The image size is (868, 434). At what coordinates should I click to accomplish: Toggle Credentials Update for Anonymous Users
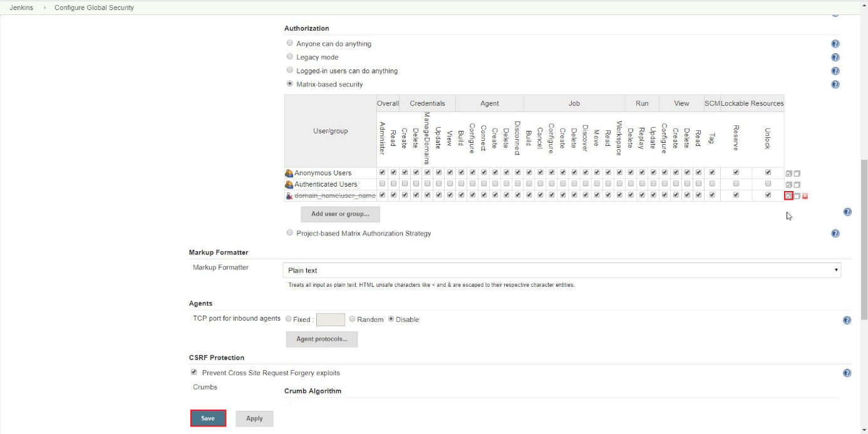click(x=438, y=173)
